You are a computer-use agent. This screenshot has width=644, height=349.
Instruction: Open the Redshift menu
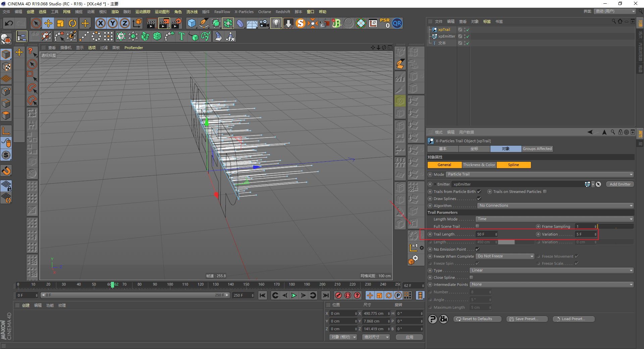tap(283, 12)
